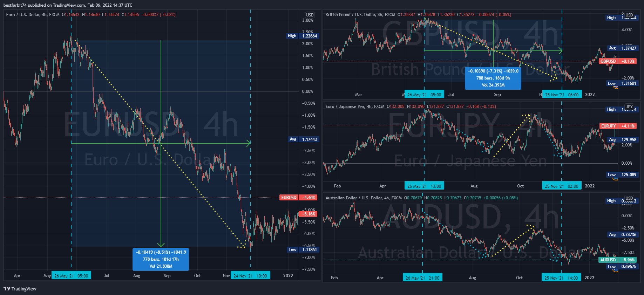This screenshot has height=295, width=644.
Task: Click the 3.00% tick on EUR/USD scale
Action: tap(307, 20)
